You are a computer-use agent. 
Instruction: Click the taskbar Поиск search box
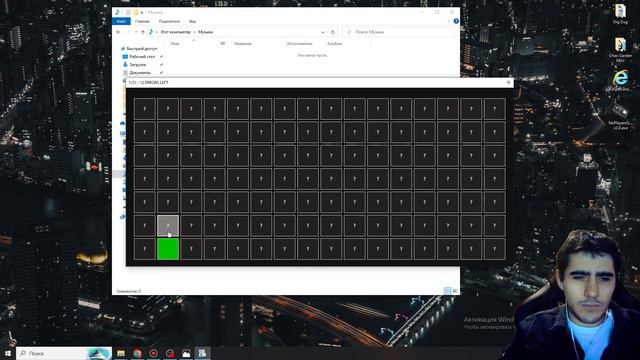64,353
